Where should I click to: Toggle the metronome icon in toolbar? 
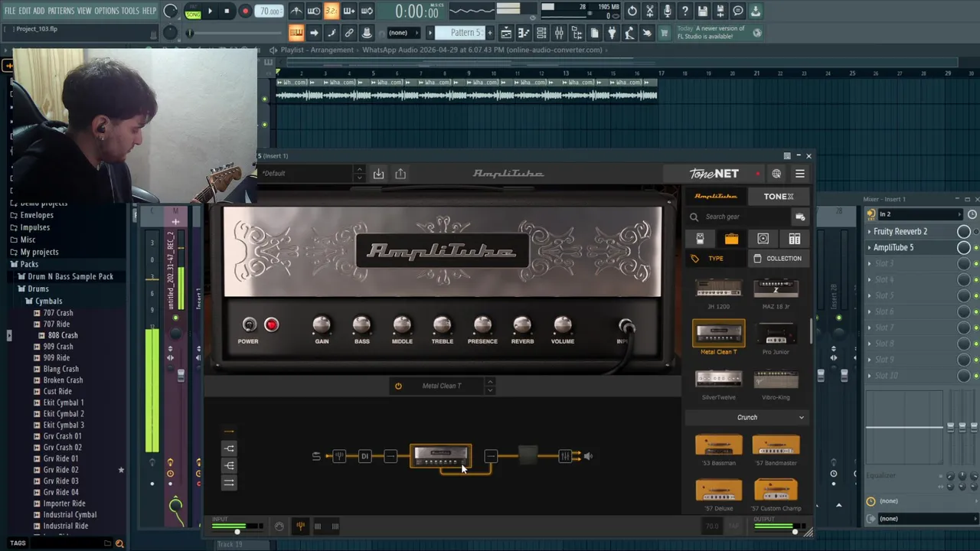tap(296, 11)
